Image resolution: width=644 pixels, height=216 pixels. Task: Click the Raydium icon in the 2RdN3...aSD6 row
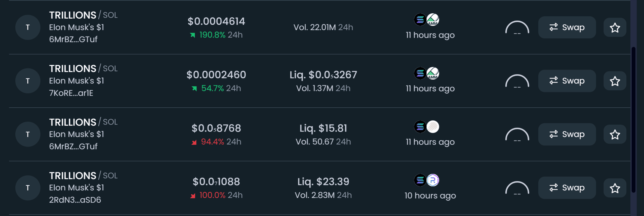click(x=433, y=180)
